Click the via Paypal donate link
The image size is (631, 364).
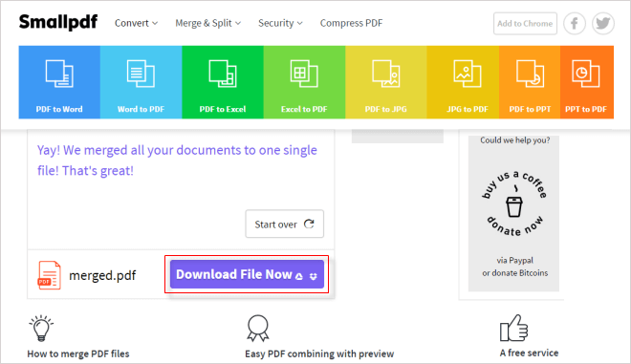(x=514, y=260)
